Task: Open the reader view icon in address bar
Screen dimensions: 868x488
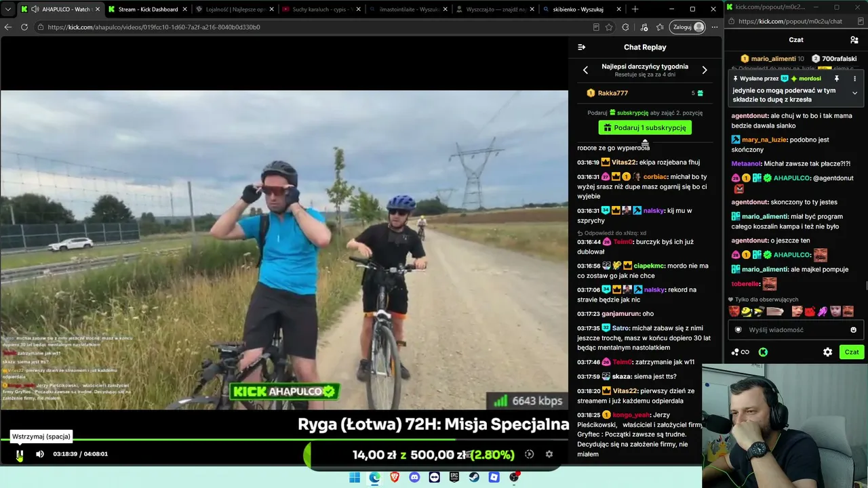Action: pyautogui.click(x=596, y=27)
